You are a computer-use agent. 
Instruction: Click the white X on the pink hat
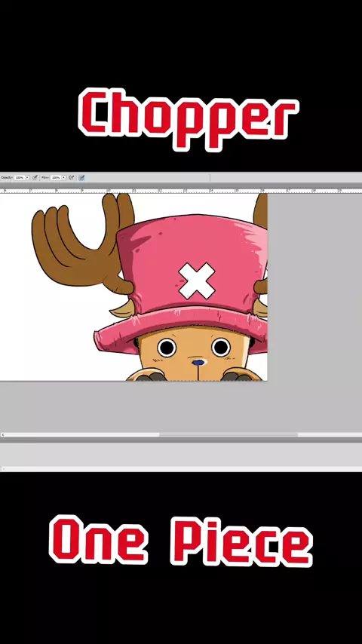click(x=197, y=281)
